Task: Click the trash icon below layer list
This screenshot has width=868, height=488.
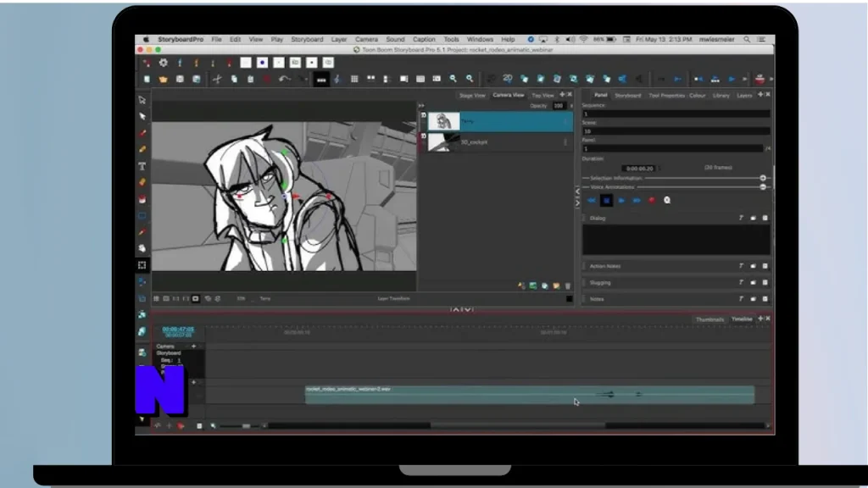Action: 567,286
